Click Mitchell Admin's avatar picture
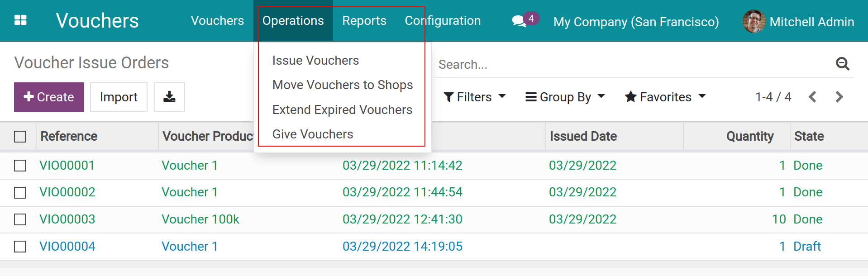This screenshot has width=868, height=276. click(754, 21)
